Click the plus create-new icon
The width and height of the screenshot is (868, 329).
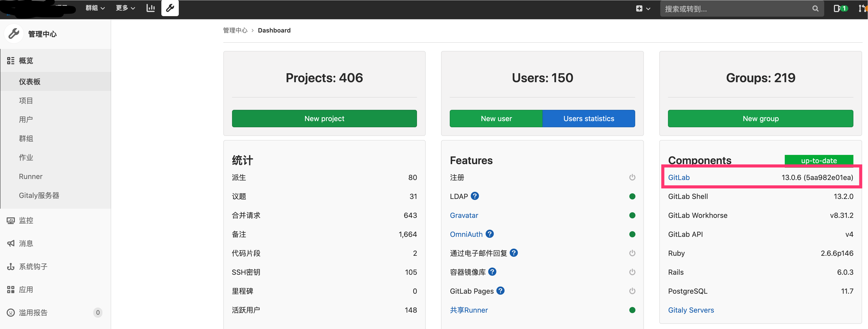tap(639, 9)
